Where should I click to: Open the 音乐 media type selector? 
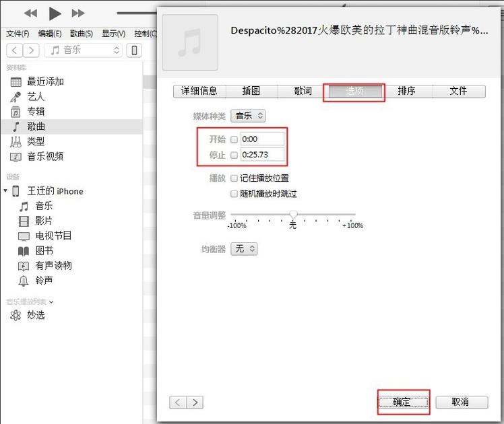84,50
